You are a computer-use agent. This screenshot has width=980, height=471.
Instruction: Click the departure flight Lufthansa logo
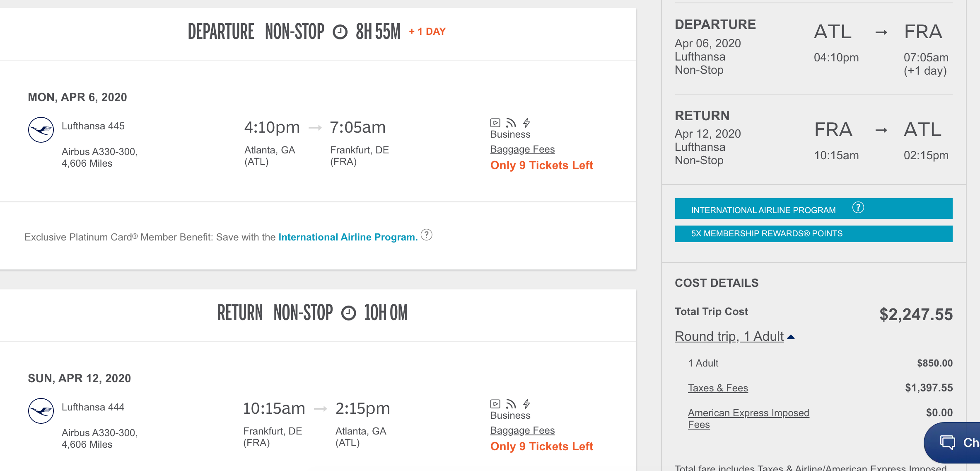(41, 130)
